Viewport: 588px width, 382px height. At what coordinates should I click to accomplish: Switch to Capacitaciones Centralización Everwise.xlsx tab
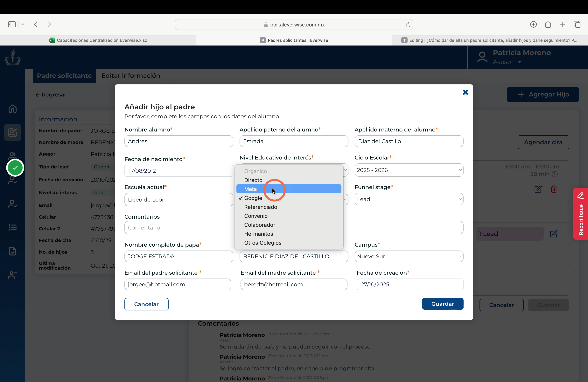(98, 40)
